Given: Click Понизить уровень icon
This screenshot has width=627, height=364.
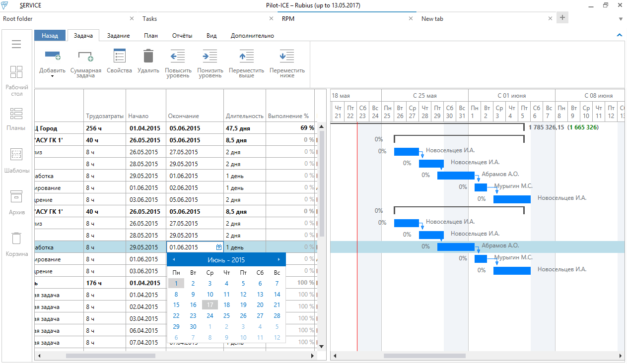Looking at the screenshot, I should (x=210, y=56).
